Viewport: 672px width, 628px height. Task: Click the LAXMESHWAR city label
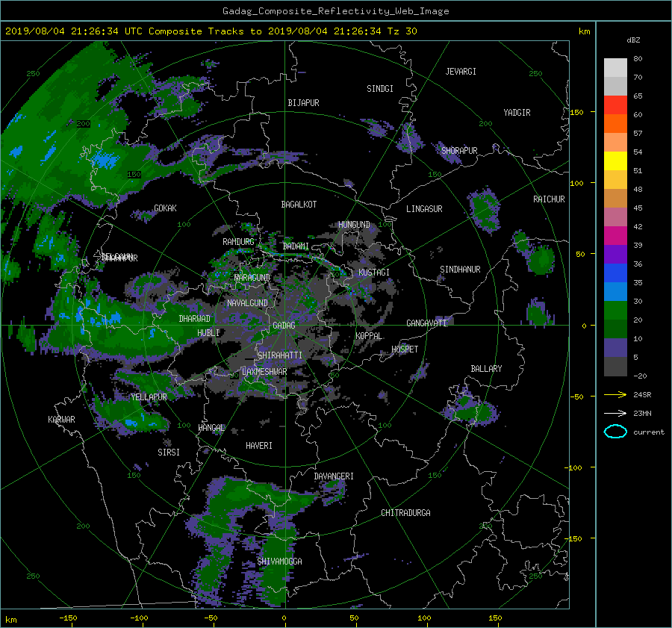pyautogui.click(x=264, y=372)
